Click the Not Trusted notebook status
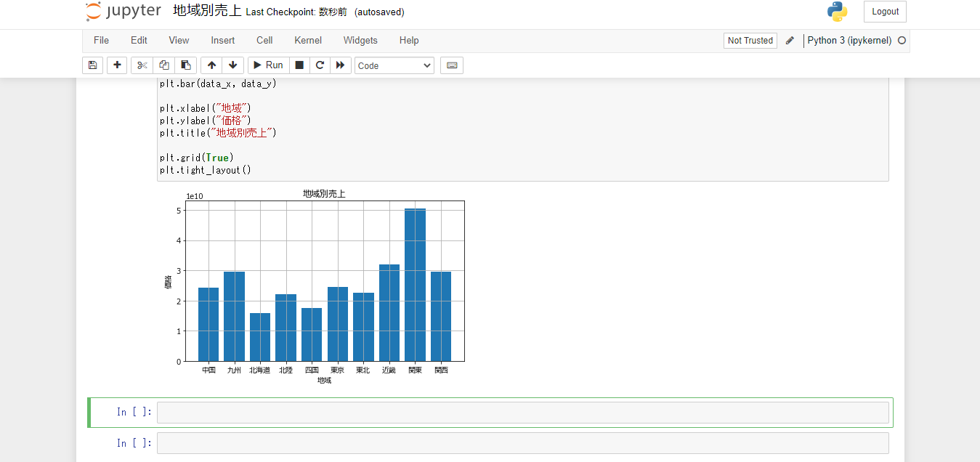Image resolution: width=980 pixels, height=462 pixels. pyautogui.click(x=750, y=40)
